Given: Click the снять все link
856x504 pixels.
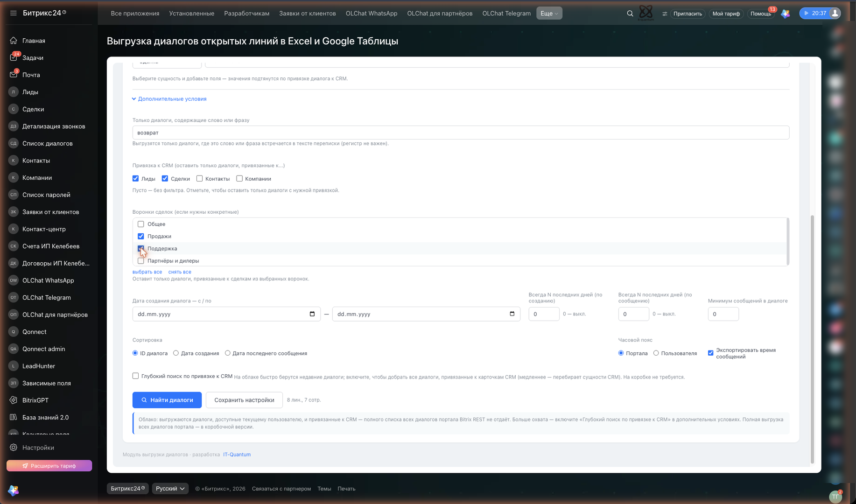Looking at the screenshot, I should pos(180,272).
